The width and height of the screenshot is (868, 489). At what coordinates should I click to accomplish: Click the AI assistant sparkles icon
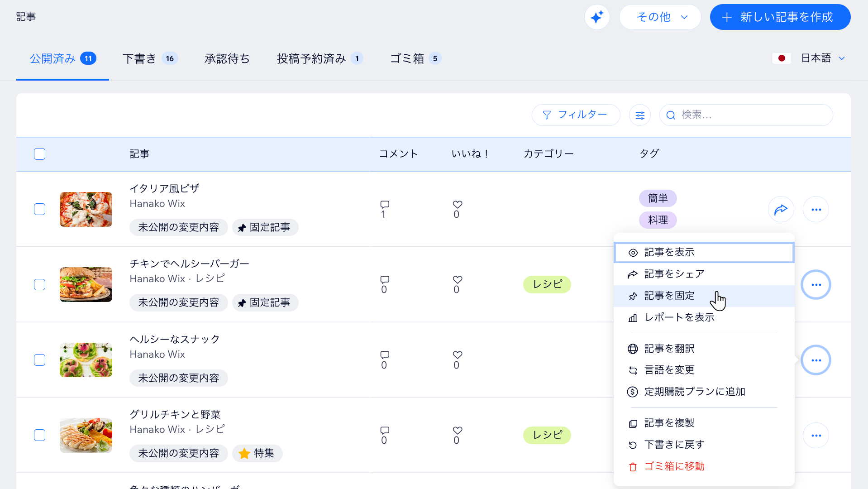coord(596,17)
